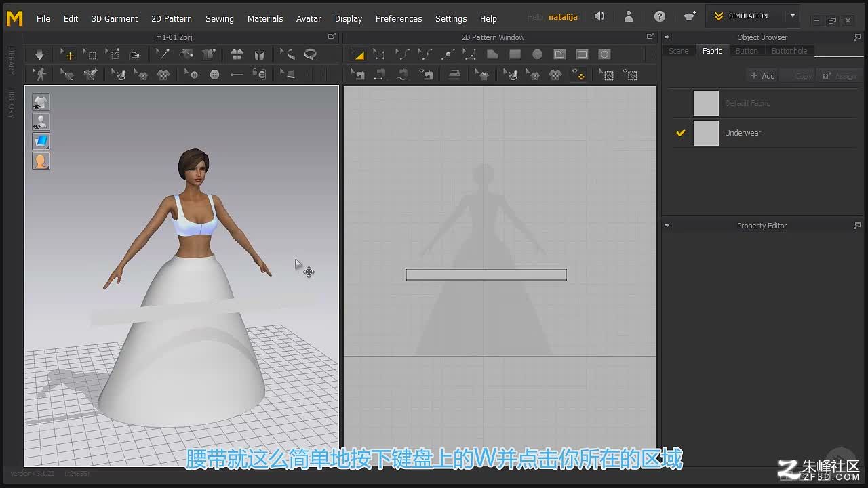Toggle the orange avatar head display button
The height and width of the screenshot is (488, 868).
pos(41,161)
